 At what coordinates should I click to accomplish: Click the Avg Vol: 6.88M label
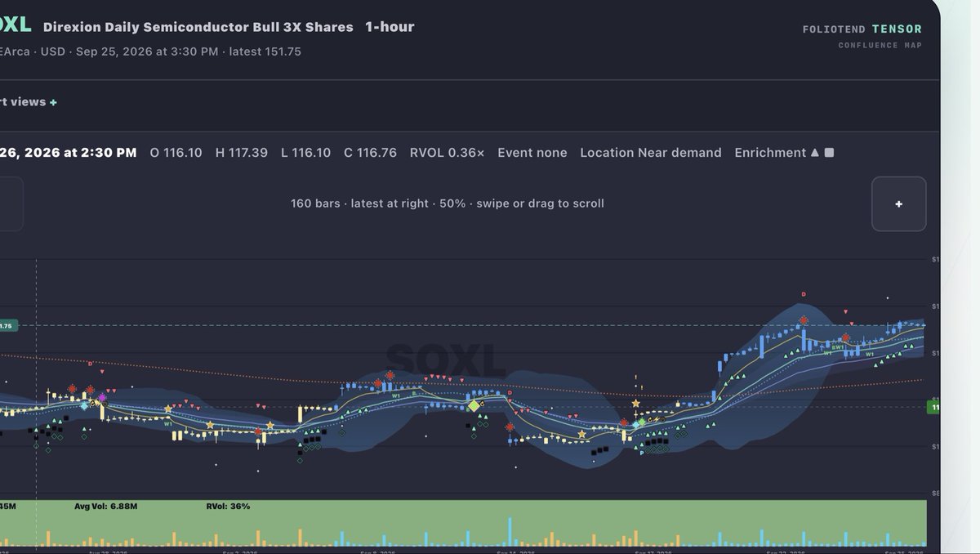(x=105, y=507)
